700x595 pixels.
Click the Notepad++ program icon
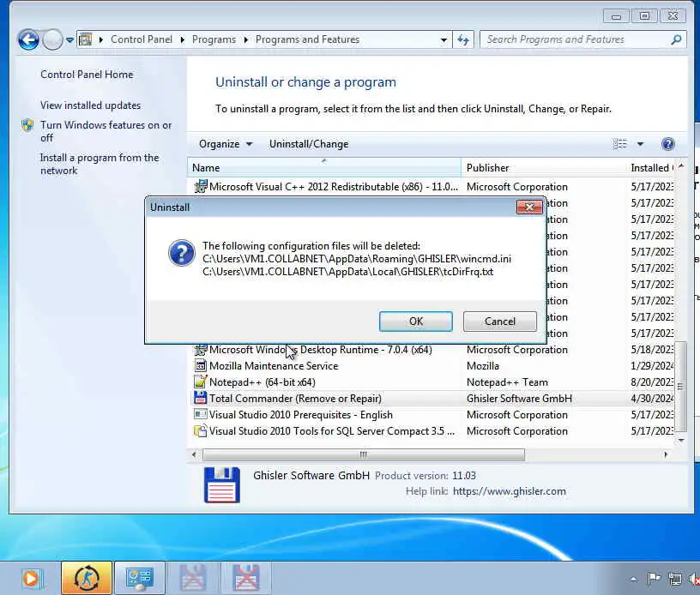201,382
